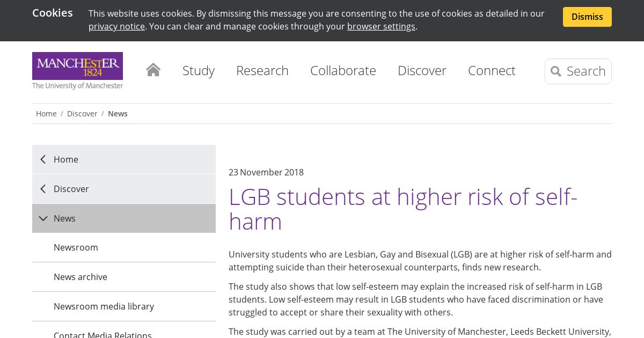Dismiss the cookies banner

(587, 17)
